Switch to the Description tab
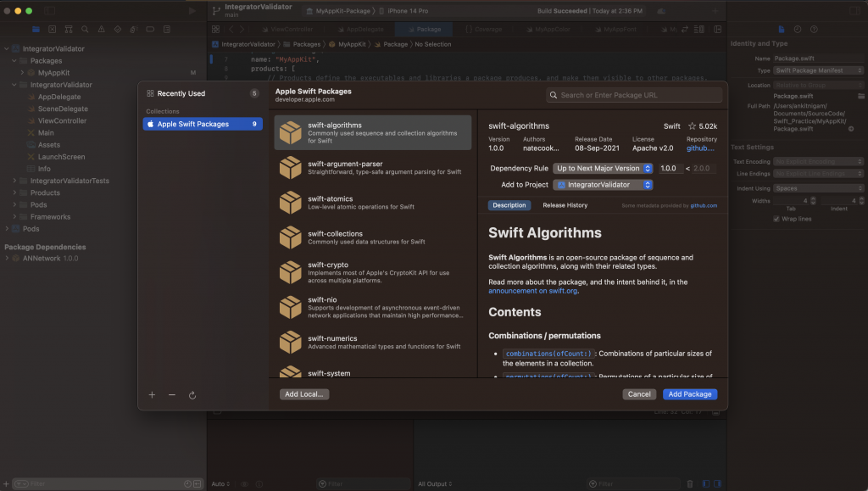The height and width of the screenshot is (491, 868). click(509, 205)
